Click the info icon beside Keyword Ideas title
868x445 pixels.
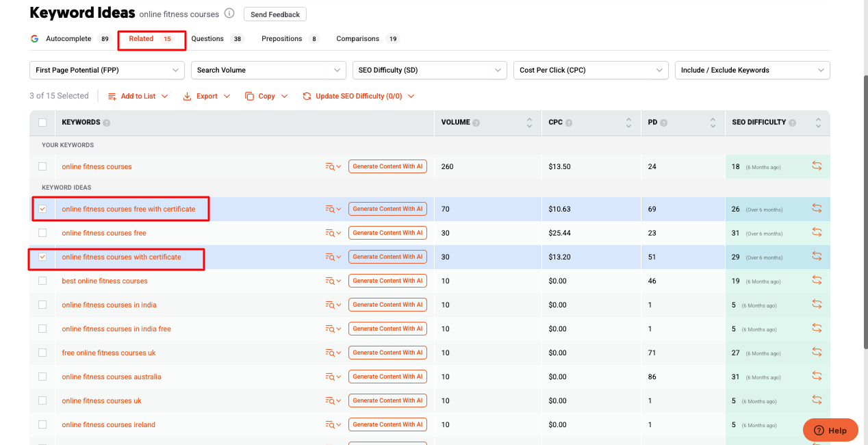point(229,14)
